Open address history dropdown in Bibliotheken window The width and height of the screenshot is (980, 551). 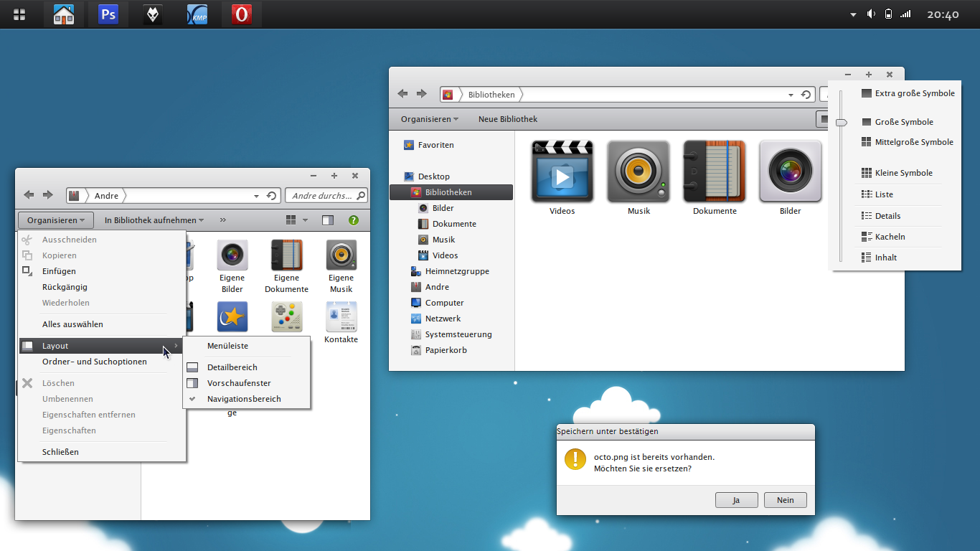(791, 95)
